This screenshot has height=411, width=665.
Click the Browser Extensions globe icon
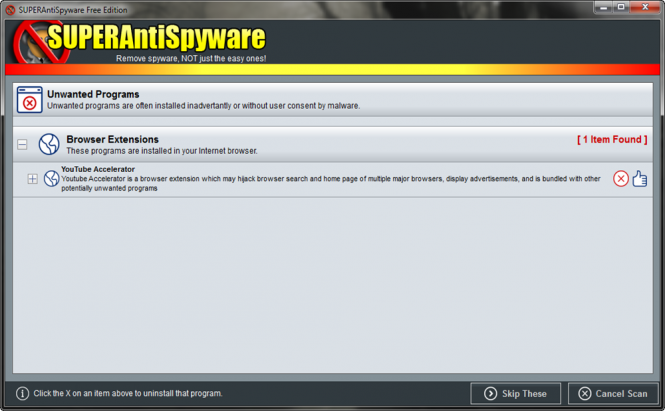coord(49,144)
